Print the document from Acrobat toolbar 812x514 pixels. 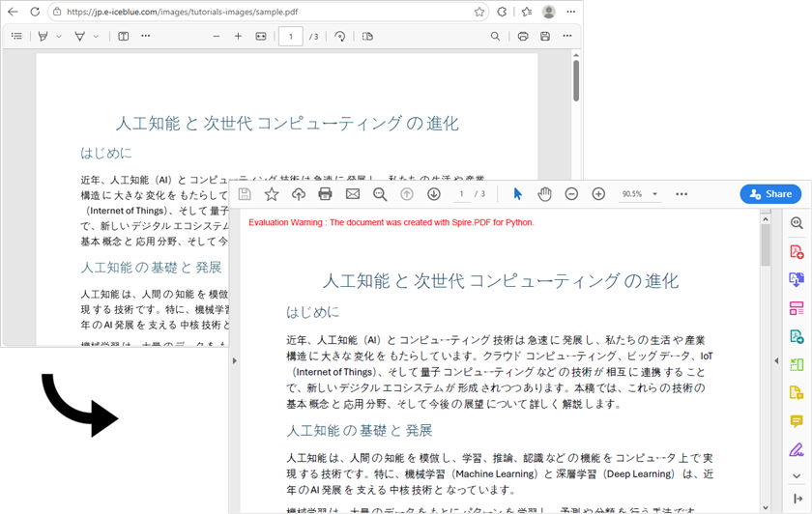[x=325, y=194]
